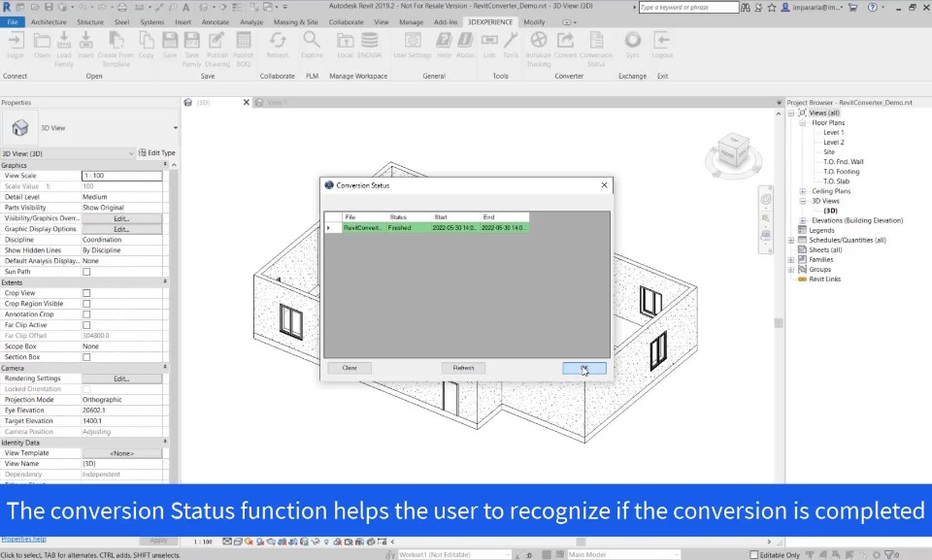Click the ENOVIA workspace icon
Image resolution: width=932 pixels, height=560 pixels.
click(369, 46)
